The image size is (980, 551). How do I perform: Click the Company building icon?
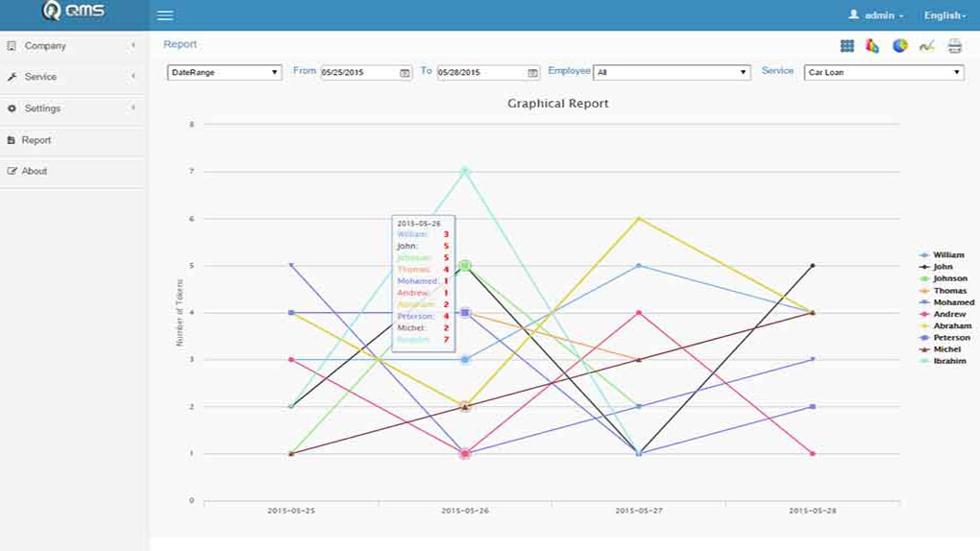coord(12,46)
